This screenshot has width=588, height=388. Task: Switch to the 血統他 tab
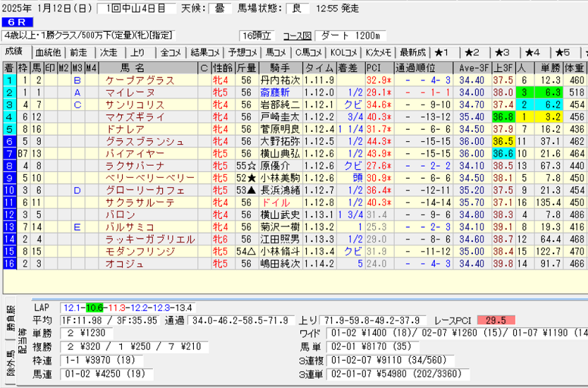[x=48, y=52]
